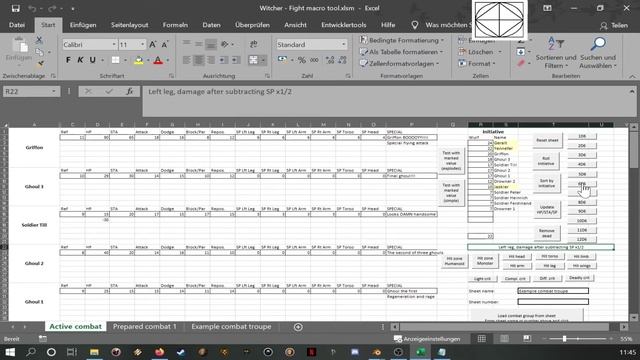Open the Löschen cells dropdown

click(480, 52)
